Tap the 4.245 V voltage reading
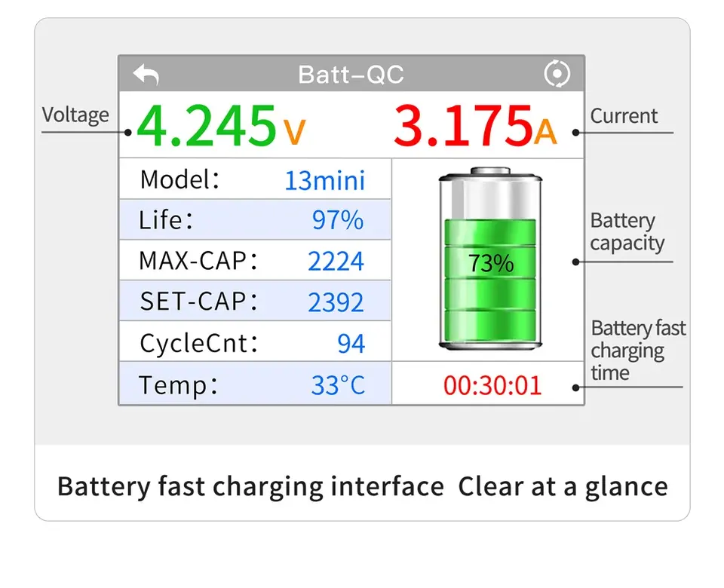The height and width of the screenshot is (588, 724). click(220, 127)
